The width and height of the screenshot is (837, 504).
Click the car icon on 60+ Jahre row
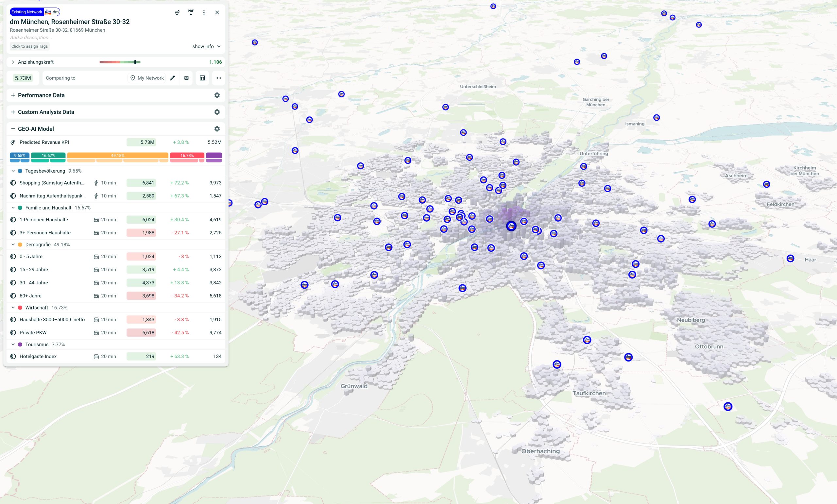96,296
